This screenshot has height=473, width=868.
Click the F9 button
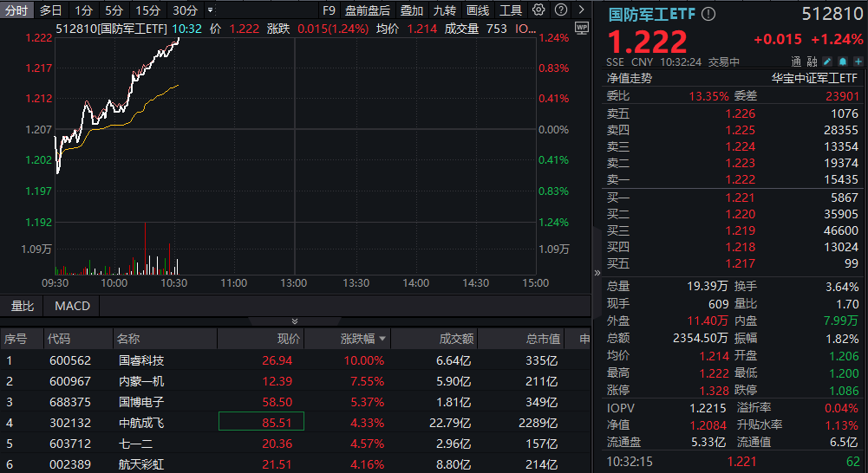click(x=329, y=10)
